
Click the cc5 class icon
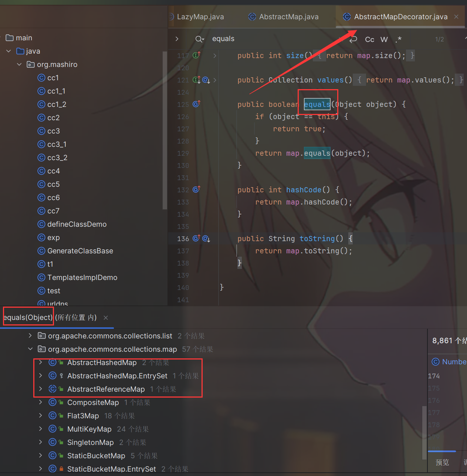click(41, 184)
